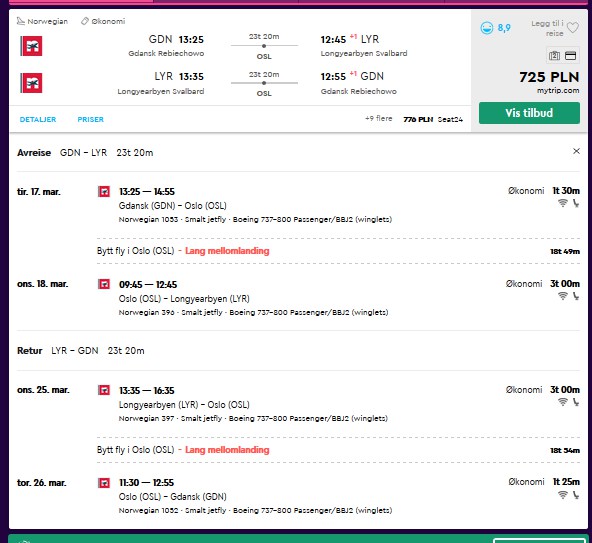Click wifi icon on Oslo–Longyearbyen leg

pyautogui.click(x=563, y=296)
